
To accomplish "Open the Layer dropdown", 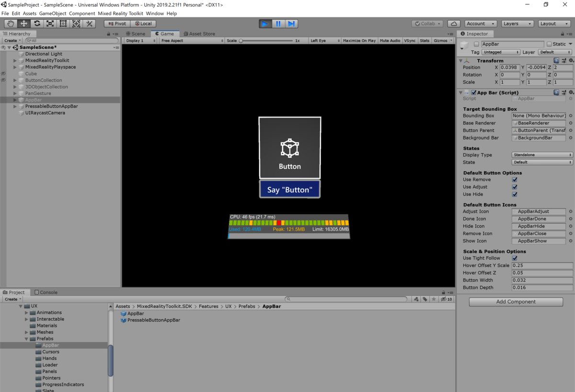I will pyautogui.click(x=555, y=52).
